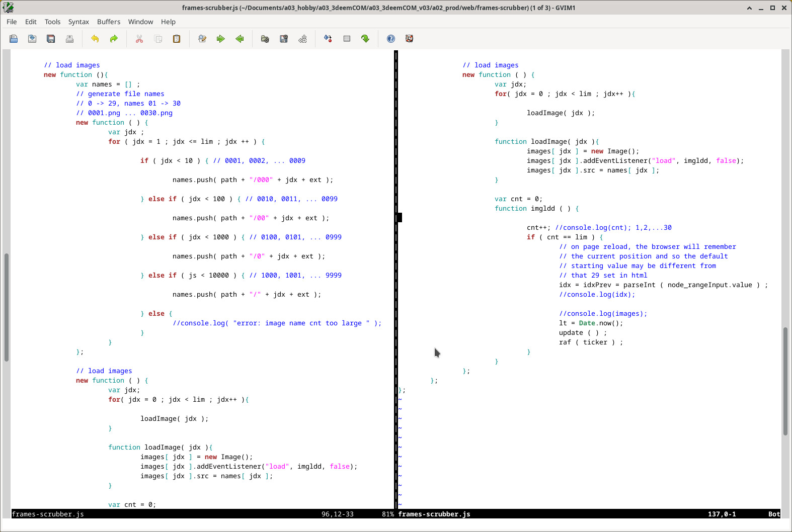Click the Open file toolbar icon
The width and height of the screenshot is (792, 532).
pos(14,39)
